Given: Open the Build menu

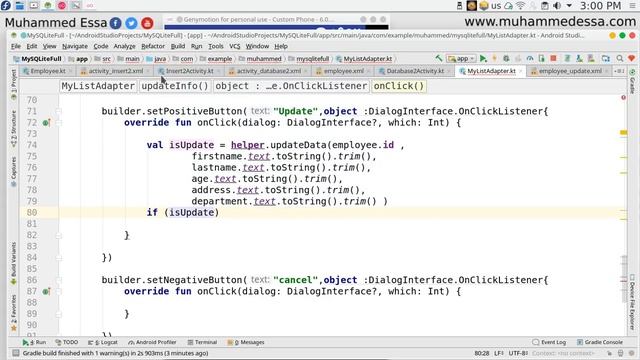Looking at the screenshot, I should coord(178,46).
